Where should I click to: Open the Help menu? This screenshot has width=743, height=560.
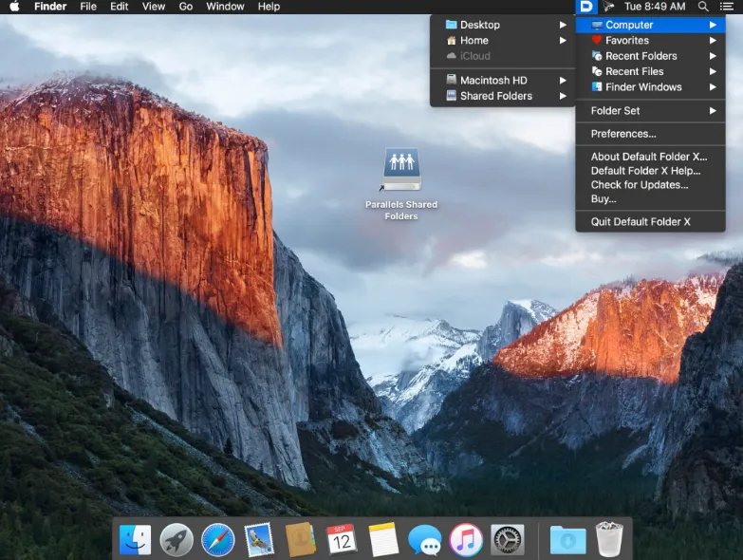click(269, 7)
